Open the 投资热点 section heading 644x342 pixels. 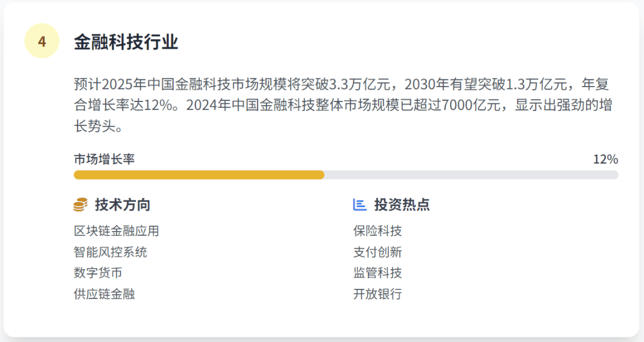402,204
